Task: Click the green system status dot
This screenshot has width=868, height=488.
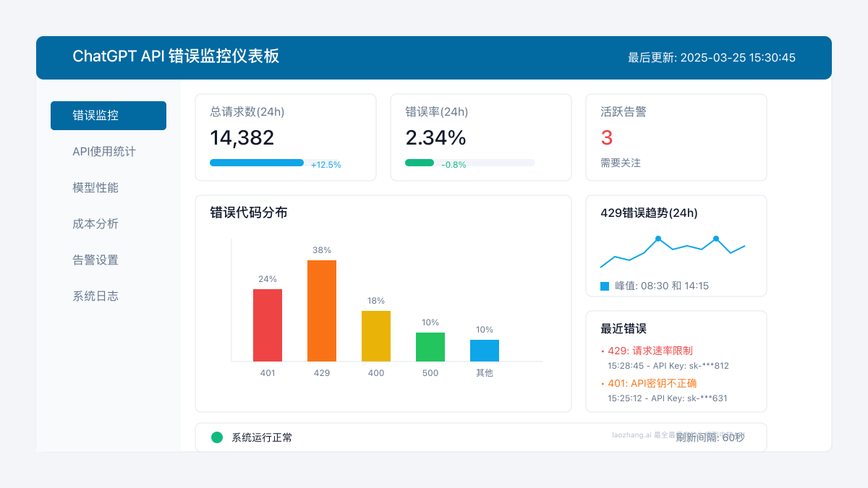Action: click(217, 437)
